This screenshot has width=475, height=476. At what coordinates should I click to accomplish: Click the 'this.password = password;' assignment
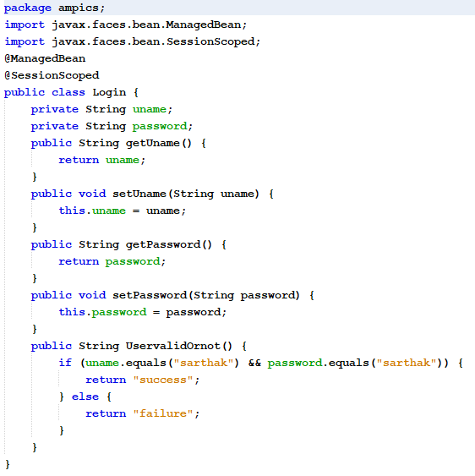tap(142, 312)
